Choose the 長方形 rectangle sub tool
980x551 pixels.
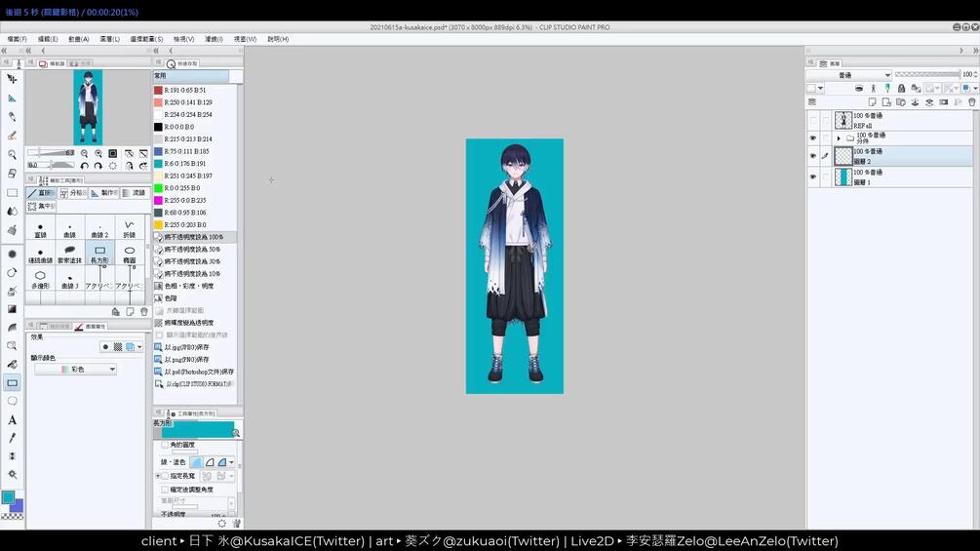tap(99, 255)
